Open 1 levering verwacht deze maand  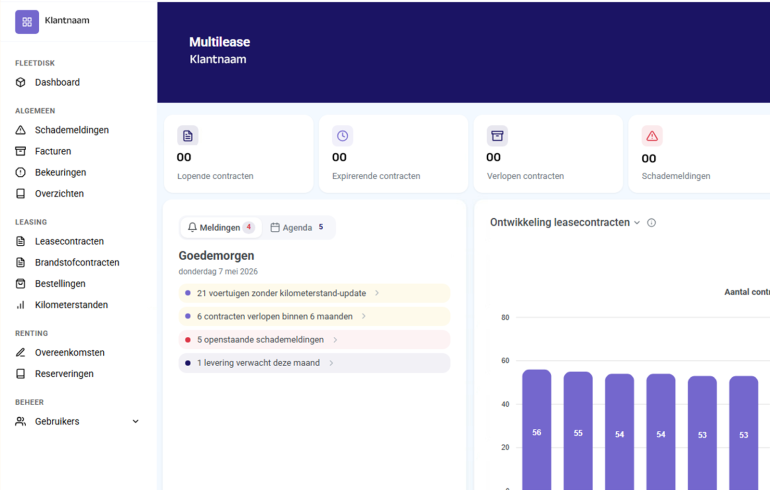tap(314, 363)
